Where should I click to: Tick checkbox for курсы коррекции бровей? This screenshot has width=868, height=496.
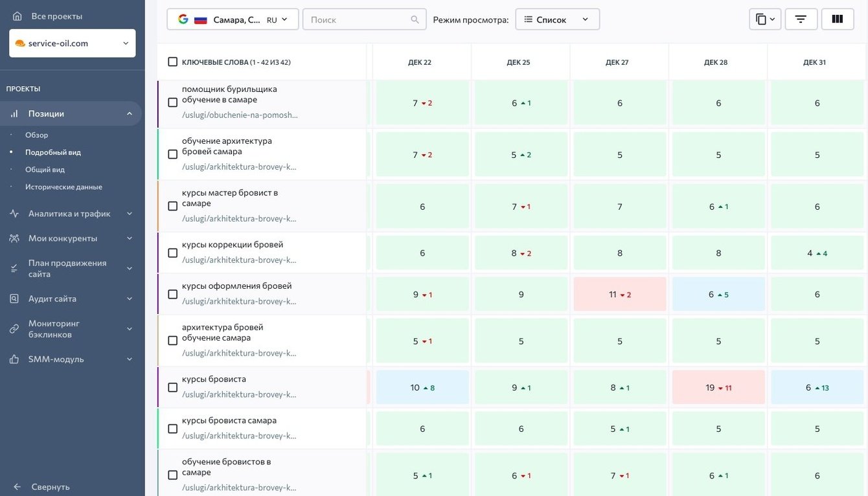[x=172, y=253]
